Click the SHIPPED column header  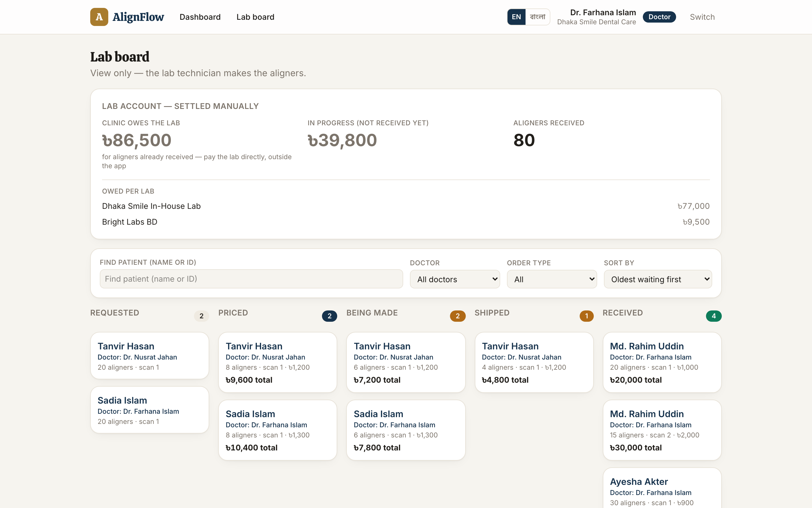tap(492, 313)
